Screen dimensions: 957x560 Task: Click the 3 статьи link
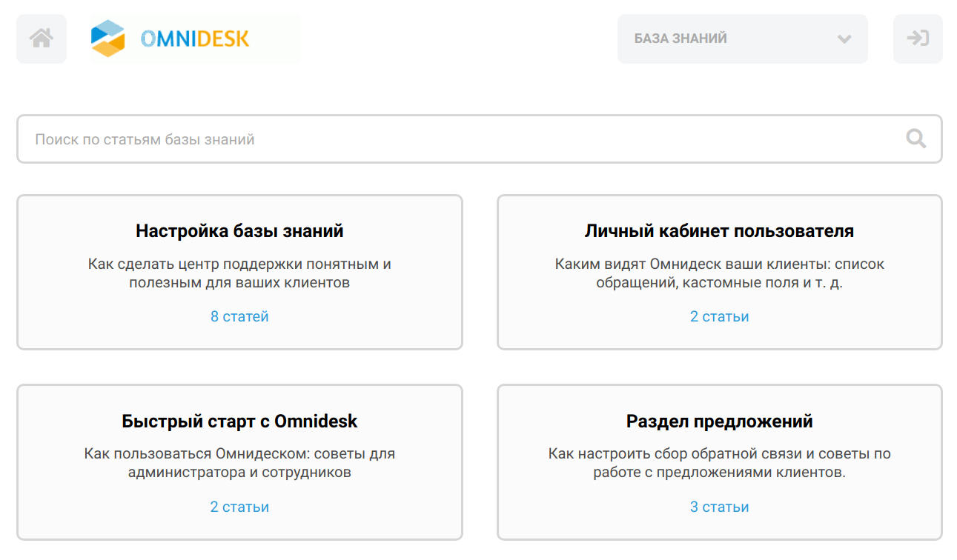(719, 507)
